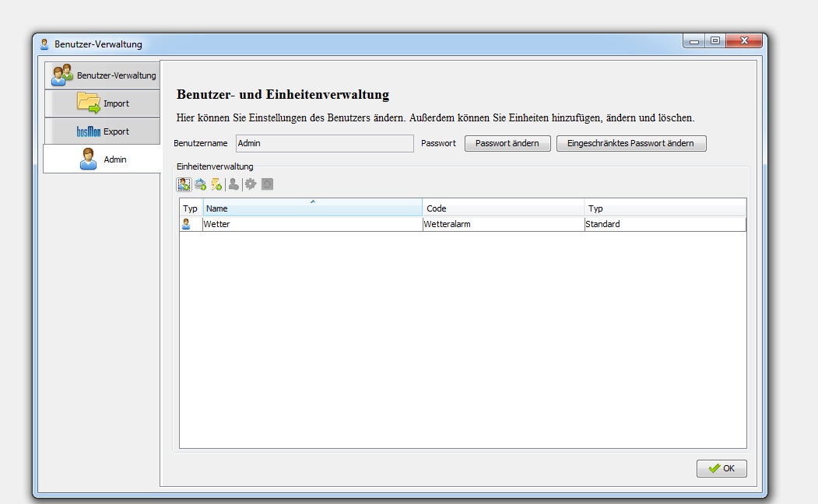Sort by the Code column header
Image resolution: width=818 pixels, height=504 pixels.
pos(503,208)
